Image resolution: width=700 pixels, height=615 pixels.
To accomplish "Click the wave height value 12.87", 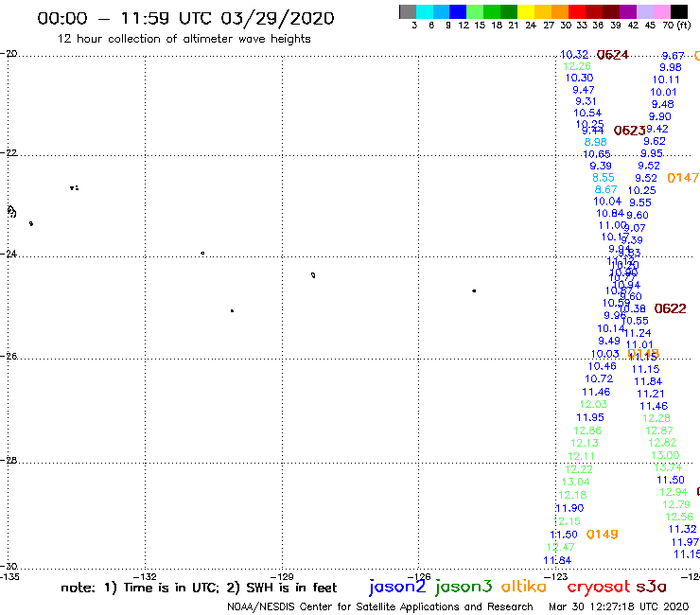I will (x=659, y=430).
